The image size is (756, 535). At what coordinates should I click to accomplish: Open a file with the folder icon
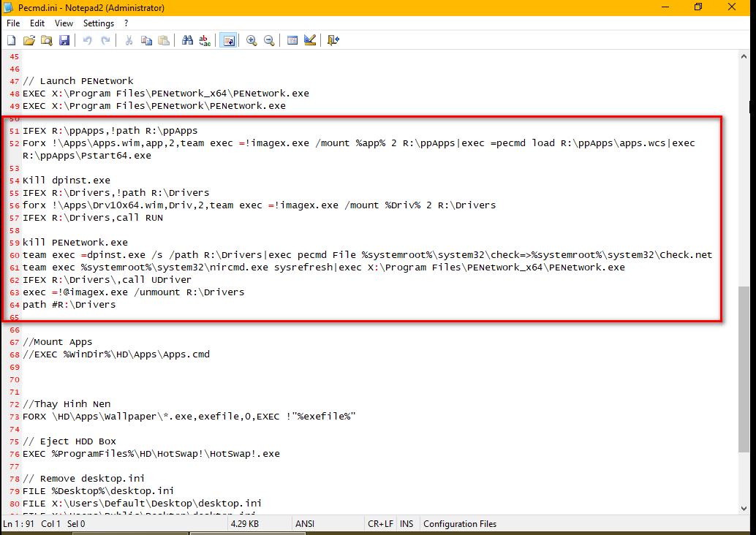(29, 40)
